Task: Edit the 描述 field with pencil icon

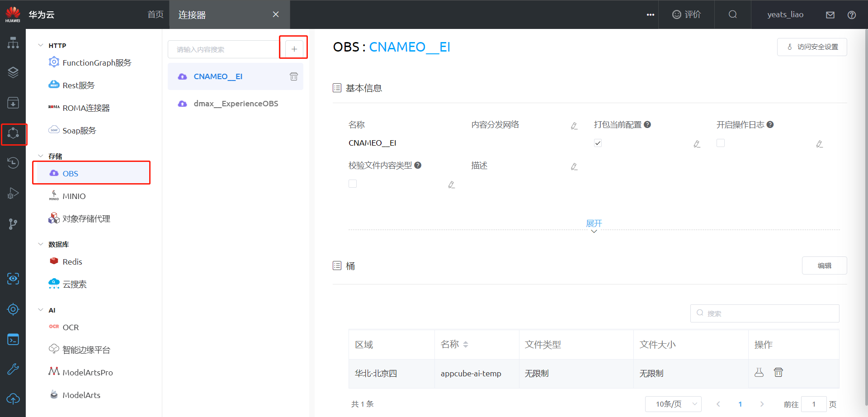Action: (574, 166)
